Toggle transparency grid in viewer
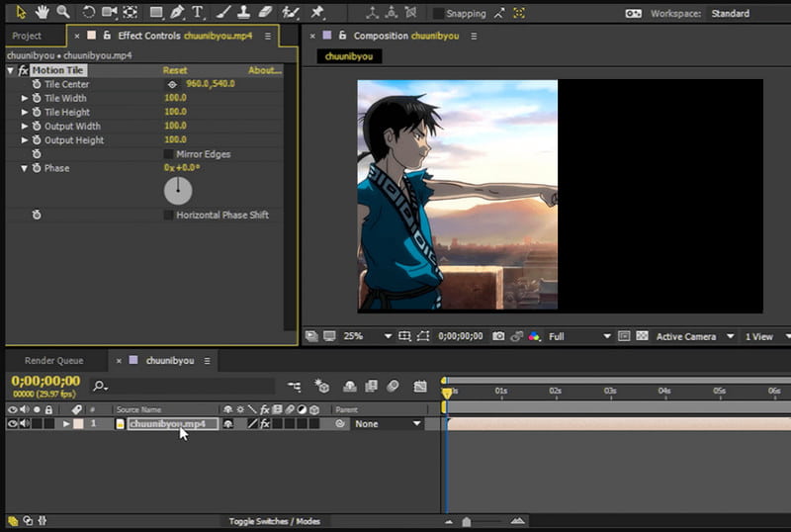Image resolution: width=791 pixels, height=532 pixels. [x=642, y=336]
